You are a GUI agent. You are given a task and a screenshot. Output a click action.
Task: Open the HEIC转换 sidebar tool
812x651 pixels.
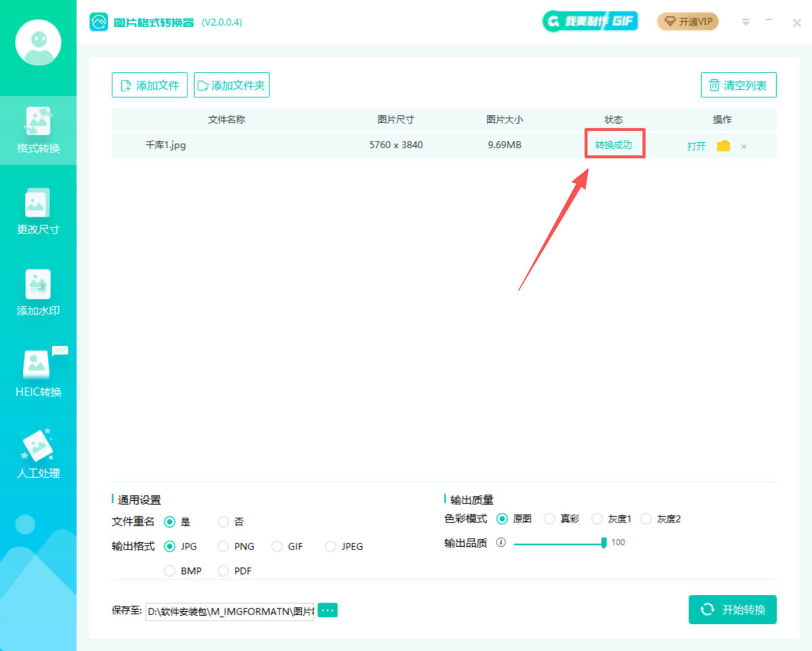click(39, 374)
